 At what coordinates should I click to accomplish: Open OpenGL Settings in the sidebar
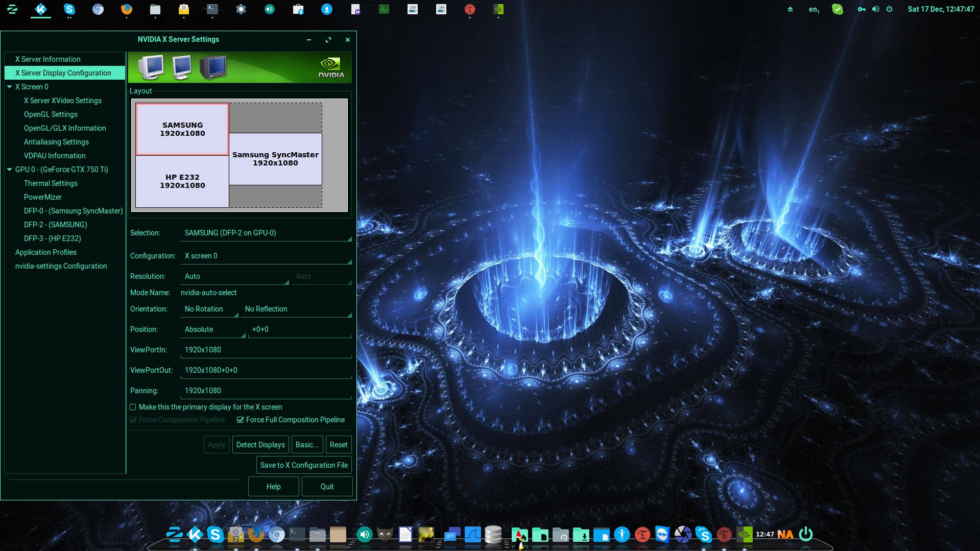pos(51,114)
